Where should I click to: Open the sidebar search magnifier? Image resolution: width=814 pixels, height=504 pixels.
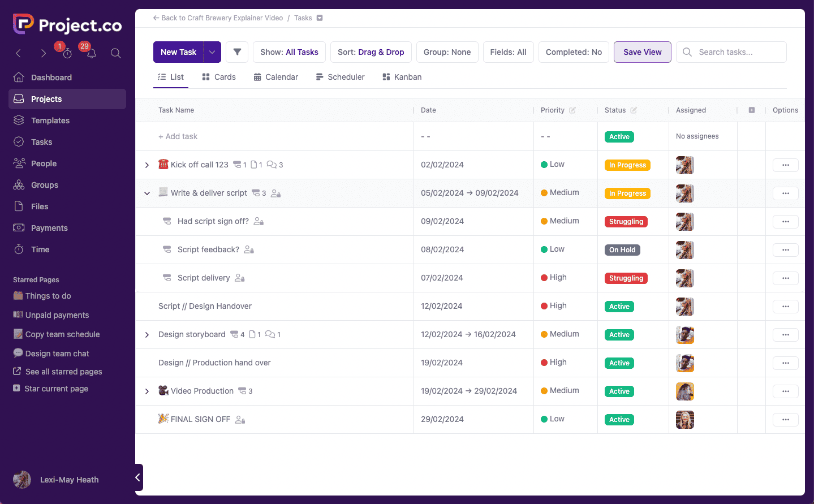click(x=115, y=53)
